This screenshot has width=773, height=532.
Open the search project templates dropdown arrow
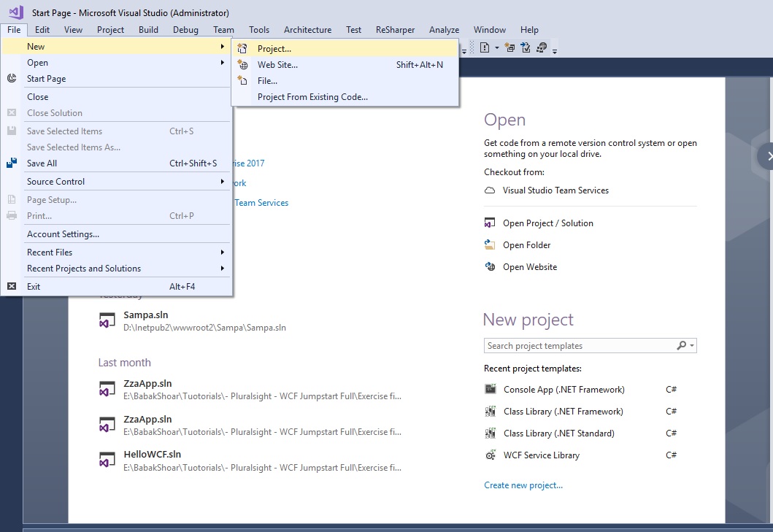point(691,346)
